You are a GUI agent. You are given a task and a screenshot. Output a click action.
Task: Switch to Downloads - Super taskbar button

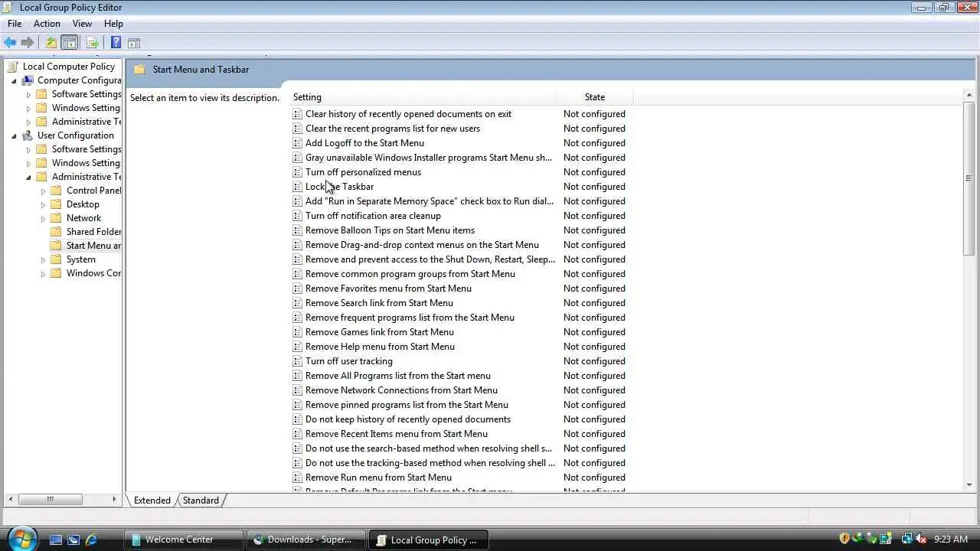[x=306, y=540]
